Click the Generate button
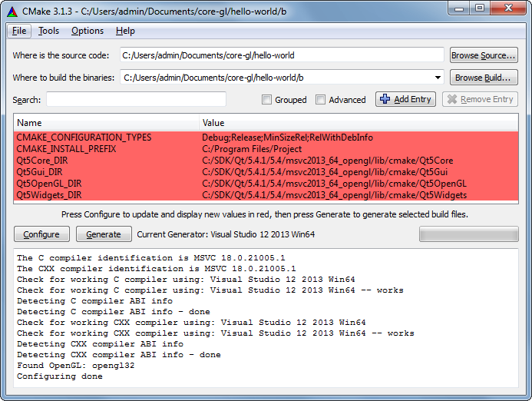532x401 pixels. (x=104, y=234)
